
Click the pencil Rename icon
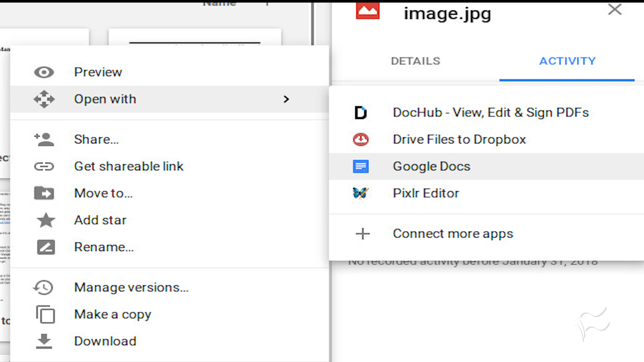[46, 247]
